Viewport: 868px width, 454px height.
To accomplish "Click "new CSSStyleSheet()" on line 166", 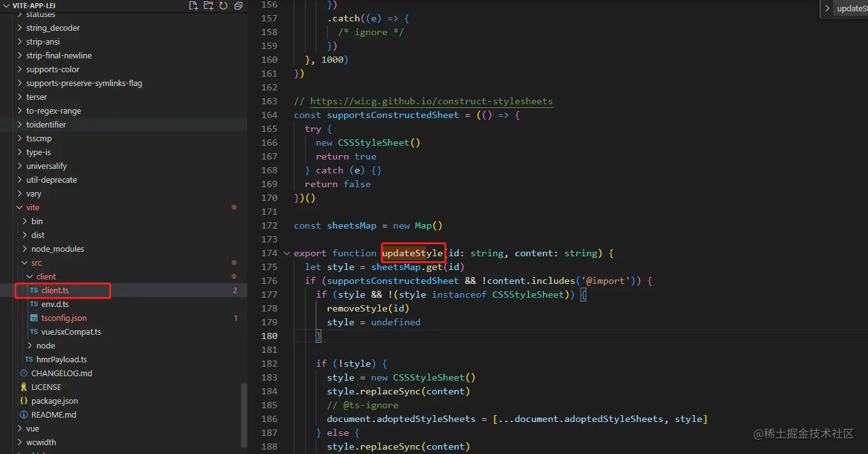I will (368, 143).
